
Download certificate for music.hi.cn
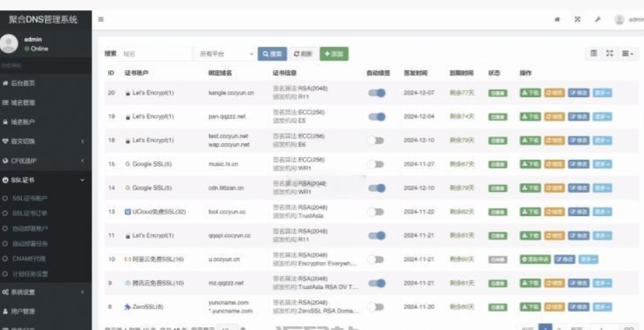tap(531, 165)
